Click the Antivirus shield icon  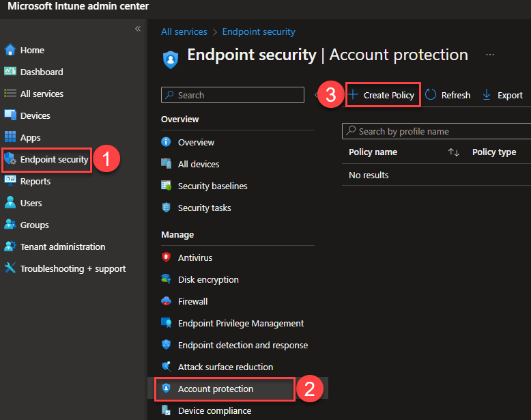click(166, 257)
